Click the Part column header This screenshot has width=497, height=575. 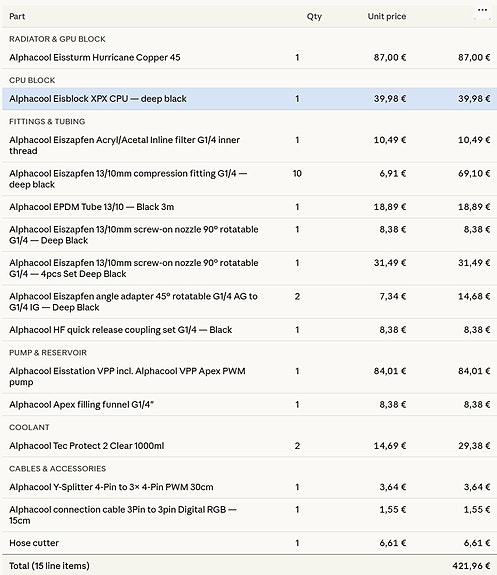pos(17,17)
